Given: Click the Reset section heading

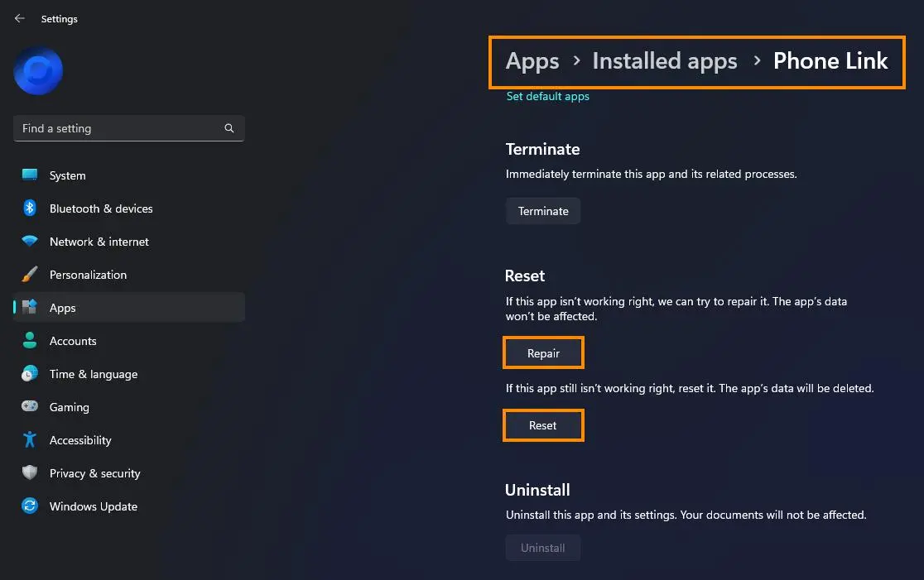Looking at the screenshot, I should pyautogui.click(x=524, y=276).
